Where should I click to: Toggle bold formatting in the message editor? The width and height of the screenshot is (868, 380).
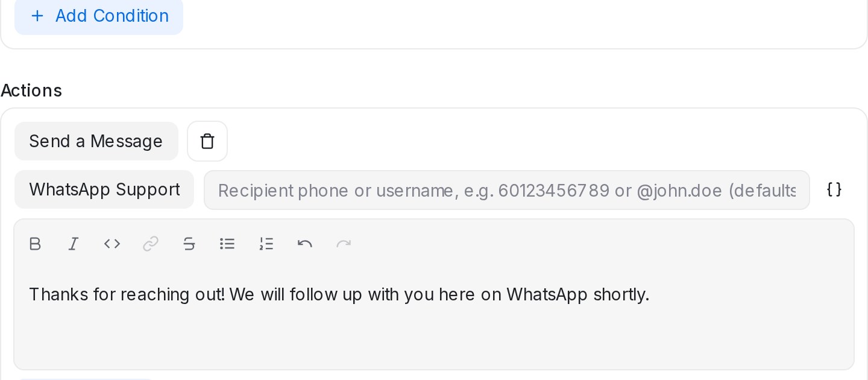point(35,244)
